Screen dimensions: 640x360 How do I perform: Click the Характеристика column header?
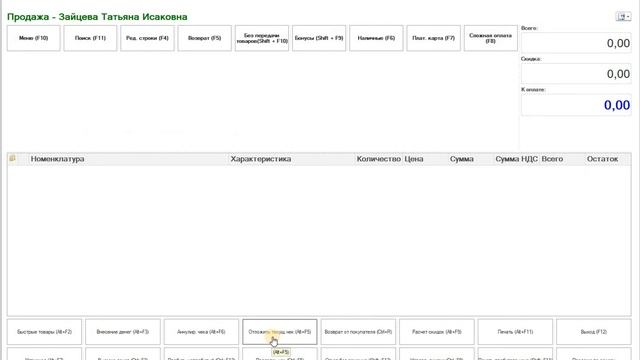coord(261,159)
